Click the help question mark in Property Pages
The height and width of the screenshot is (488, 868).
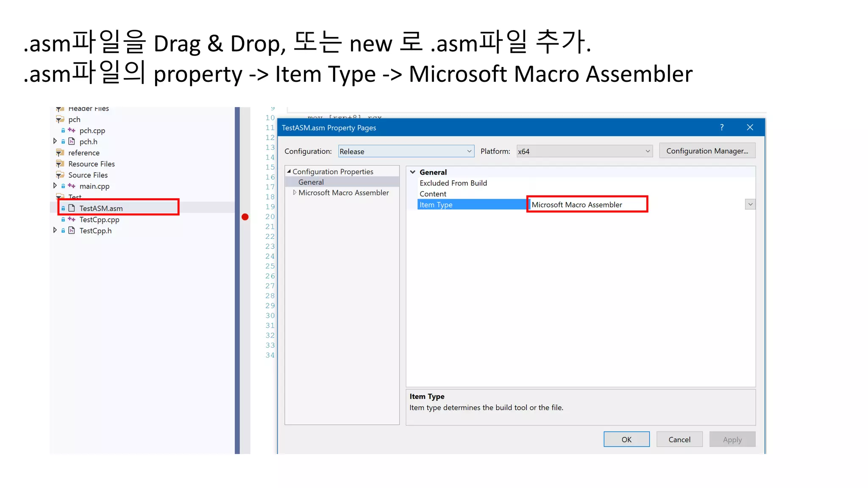pyautogui.click(x=722, y=128)
